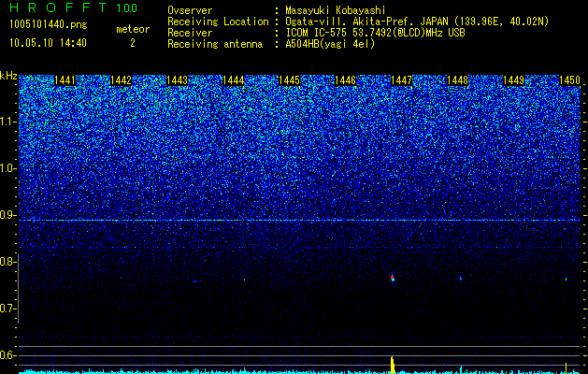Click time marker 1442

tap(122, 80)
